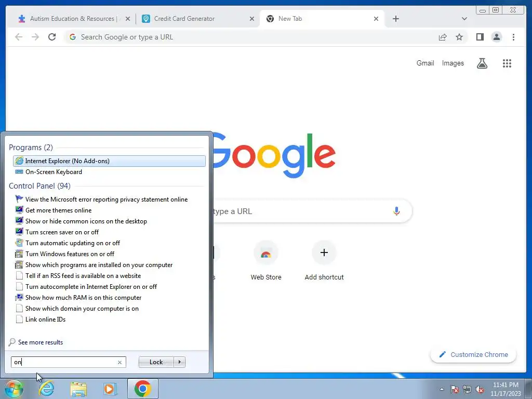Open Get more themes online
The image size is (532, 399).
click(x=109, y=210)
